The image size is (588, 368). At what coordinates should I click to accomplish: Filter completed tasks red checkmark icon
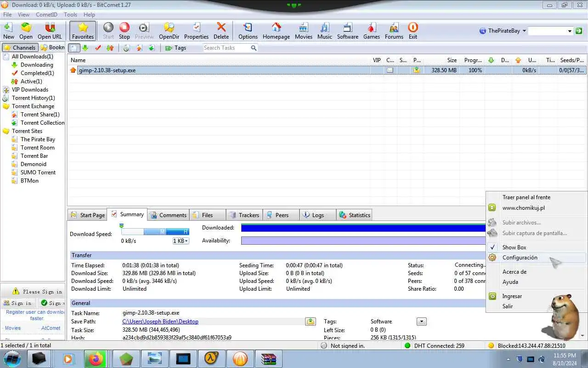(x=97, y=48)
